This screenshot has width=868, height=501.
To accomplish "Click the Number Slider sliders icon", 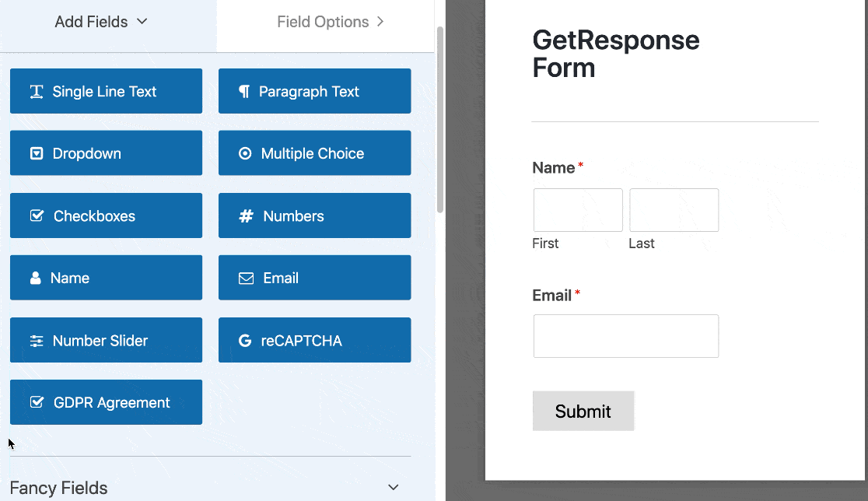I will click(37, 341).
